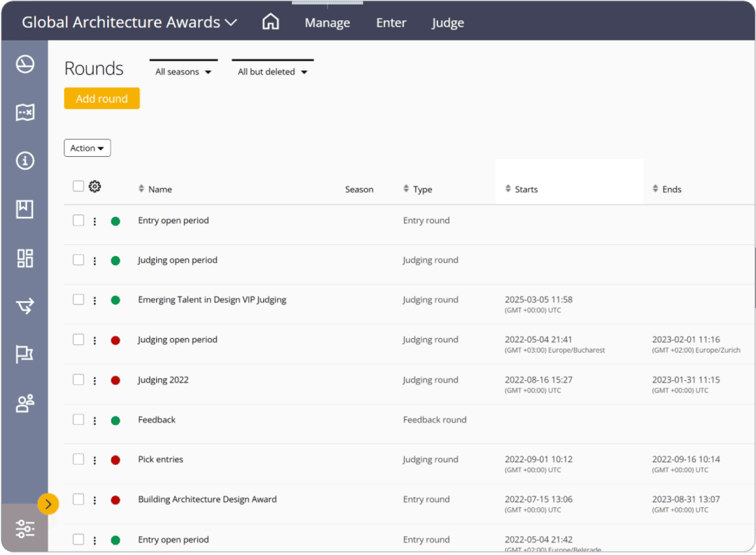Click the Add round button

(x=101, y=99)
